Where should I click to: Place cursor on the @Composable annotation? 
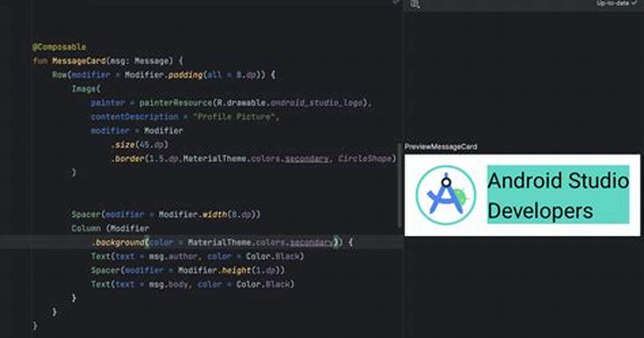point(59,47)
